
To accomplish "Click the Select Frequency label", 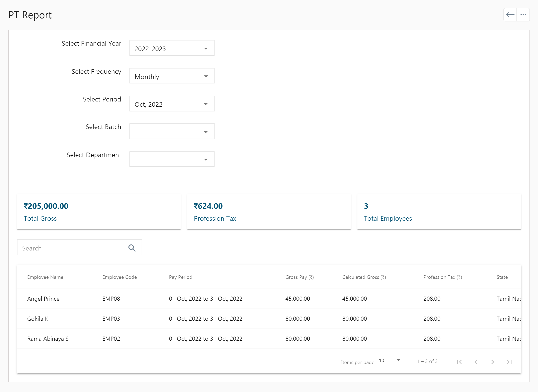I will (x=96, y=72).
